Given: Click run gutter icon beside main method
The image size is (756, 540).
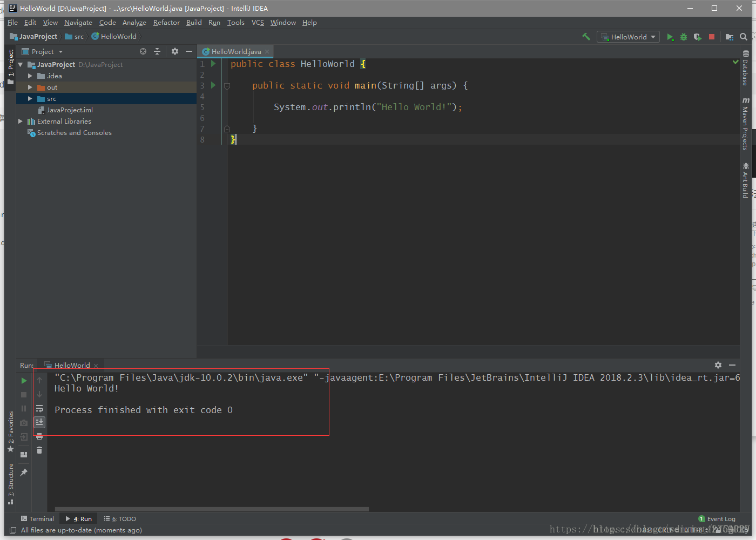Looking at the screenshot, I should [x=213, y=85].
